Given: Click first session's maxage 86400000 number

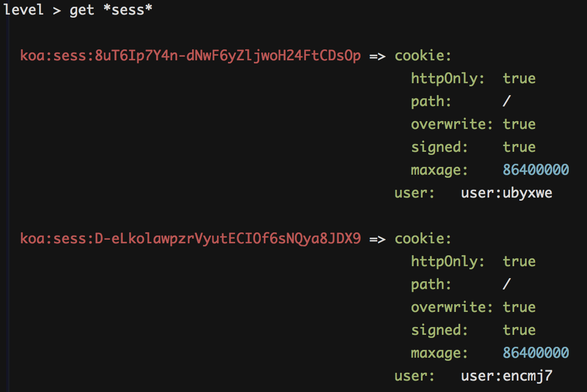Looking at the screenshot, I should pos(535,170).
